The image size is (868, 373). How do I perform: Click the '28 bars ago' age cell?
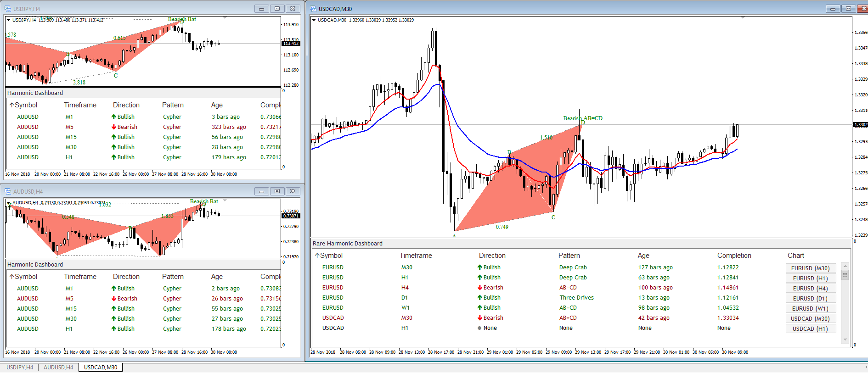[227, 147]
